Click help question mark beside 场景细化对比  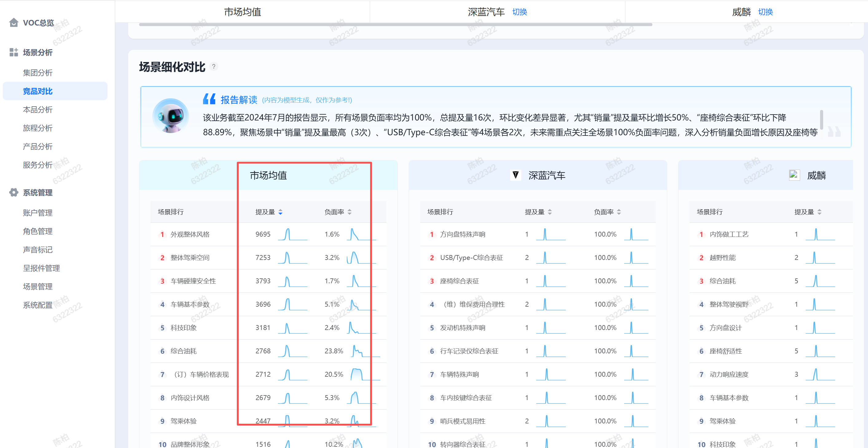point(214,66)
